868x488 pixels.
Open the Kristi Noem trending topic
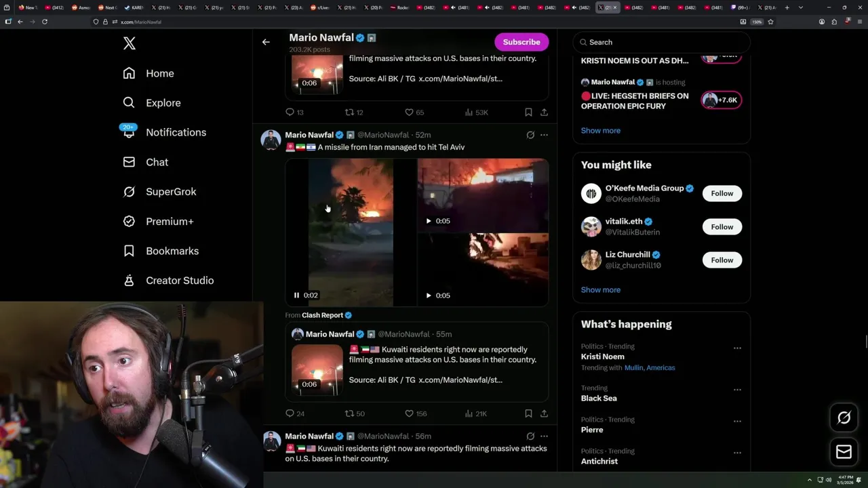[x=602, y=357]
